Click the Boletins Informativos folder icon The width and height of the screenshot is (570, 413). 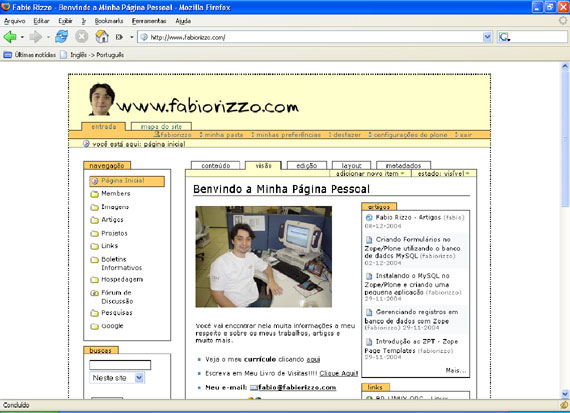point(95,260)
